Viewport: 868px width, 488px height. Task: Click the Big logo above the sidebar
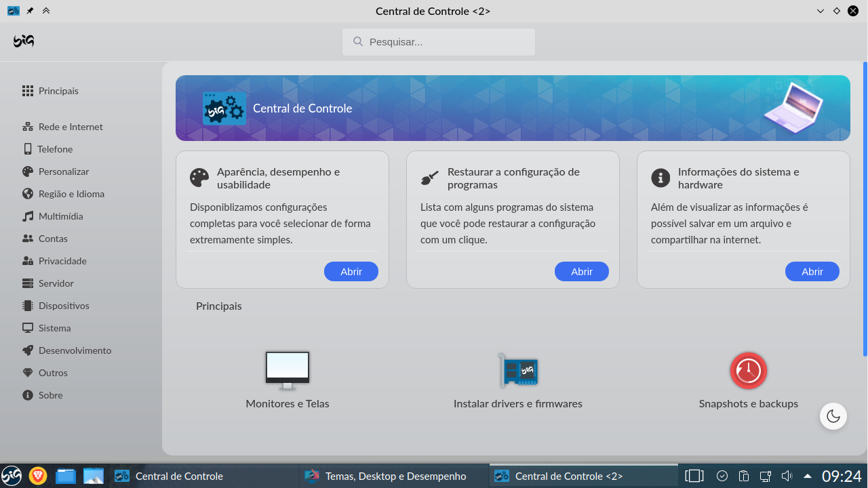(22, 41)
